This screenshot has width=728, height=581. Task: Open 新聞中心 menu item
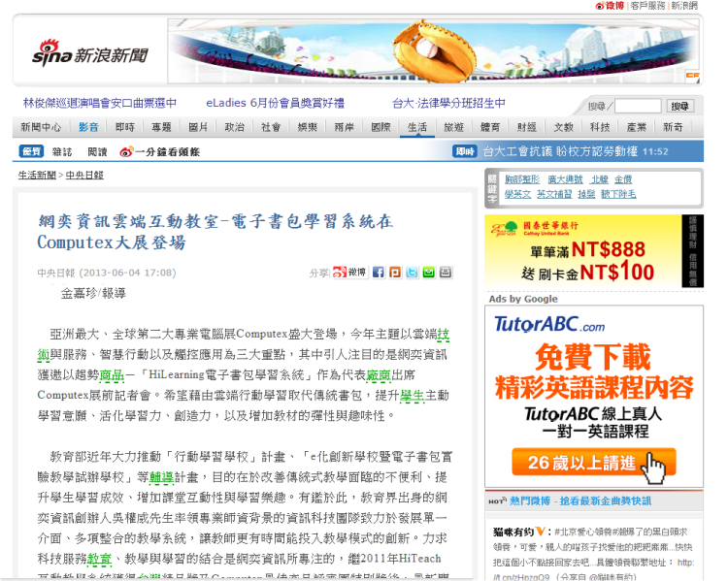click(x=41, y=127)
